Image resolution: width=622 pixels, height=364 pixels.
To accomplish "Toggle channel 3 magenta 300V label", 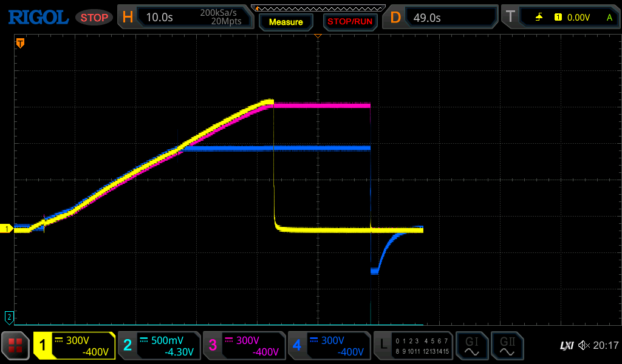I will click(x=244, y=346).
